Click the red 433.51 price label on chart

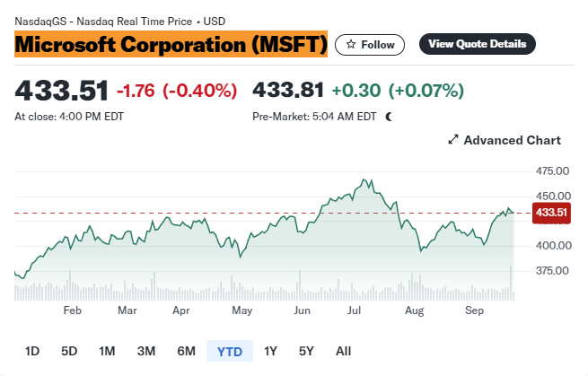[550, 213]
